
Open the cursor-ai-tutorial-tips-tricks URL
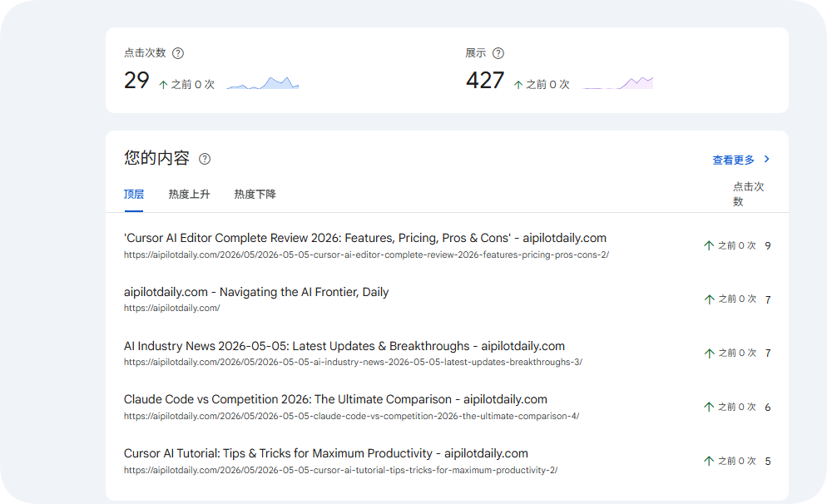pyautogui.click(x=341, y=470)
